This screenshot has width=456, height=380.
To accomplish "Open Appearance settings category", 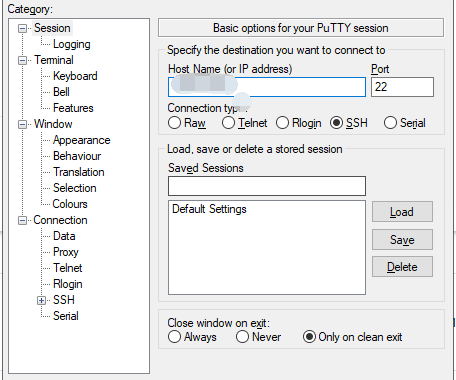I will click(82, 140).
